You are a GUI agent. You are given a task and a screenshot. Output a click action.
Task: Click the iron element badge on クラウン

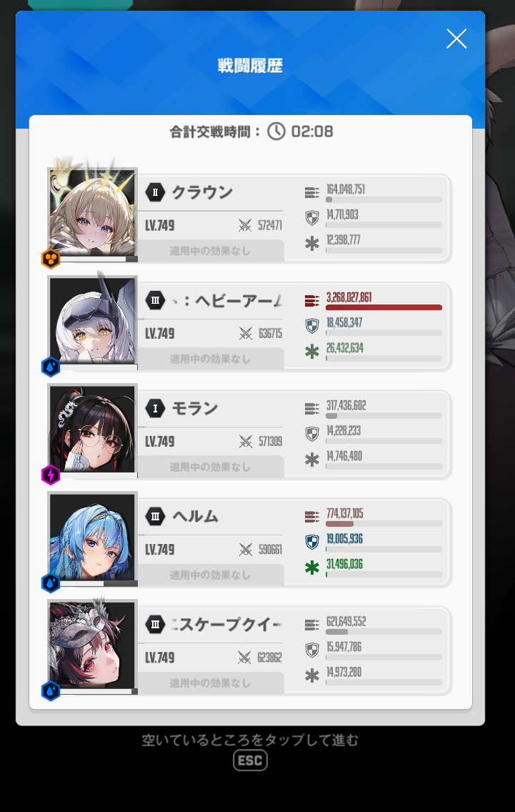(51, 259)
